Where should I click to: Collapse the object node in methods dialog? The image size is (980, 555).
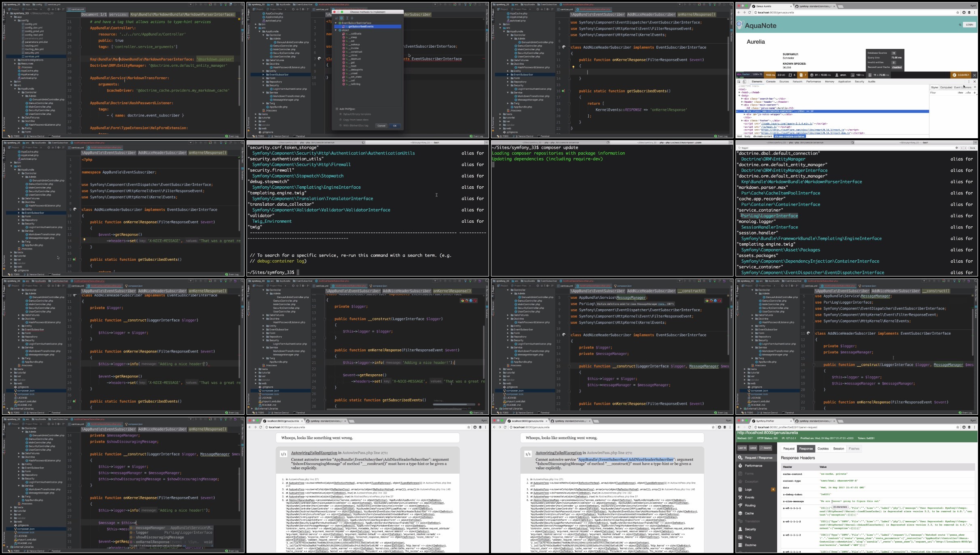point(336,30)
